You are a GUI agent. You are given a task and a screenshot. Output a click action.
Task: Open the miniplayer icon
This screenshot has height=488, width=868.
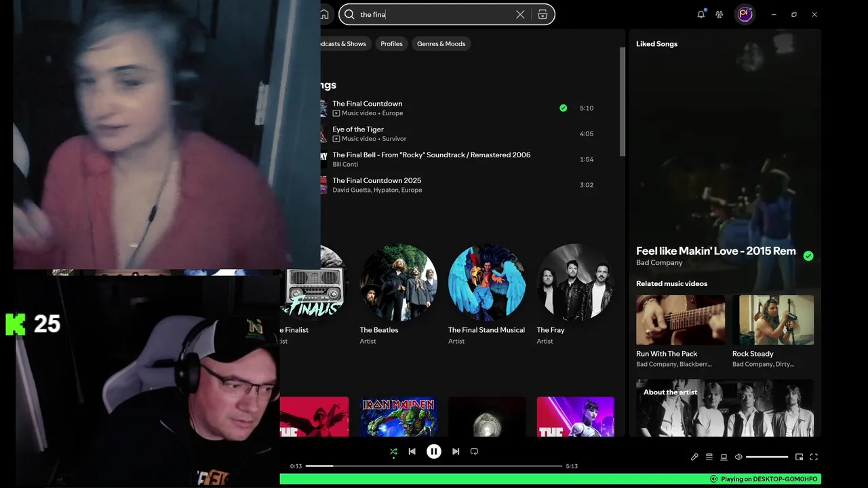pos(799,457)
